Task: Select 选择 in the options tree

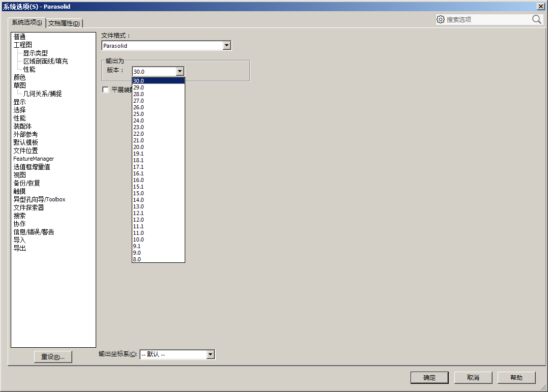Action: (x=19, y=110)
